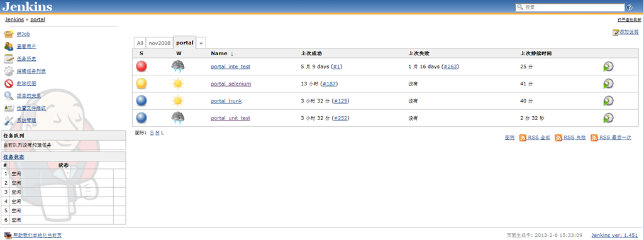Click the sunny weather icon for portal_trunk
Screen dimensions: 644x240
click(x=178, y=101)
